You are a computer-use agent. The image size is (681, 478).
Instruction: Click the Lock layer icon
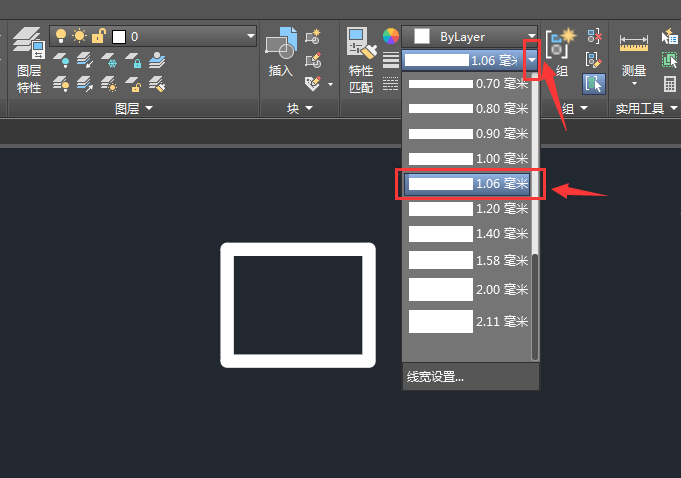(133, 59)
